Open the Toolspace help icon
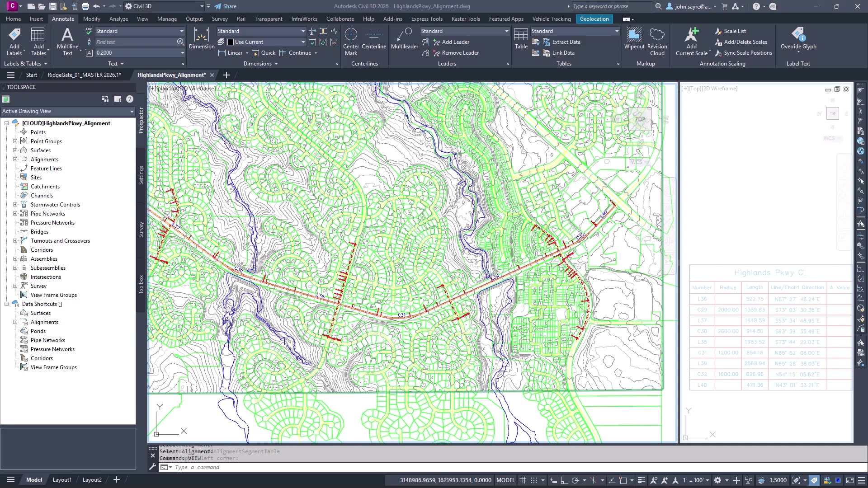868x488 pixels. point(130,99)
